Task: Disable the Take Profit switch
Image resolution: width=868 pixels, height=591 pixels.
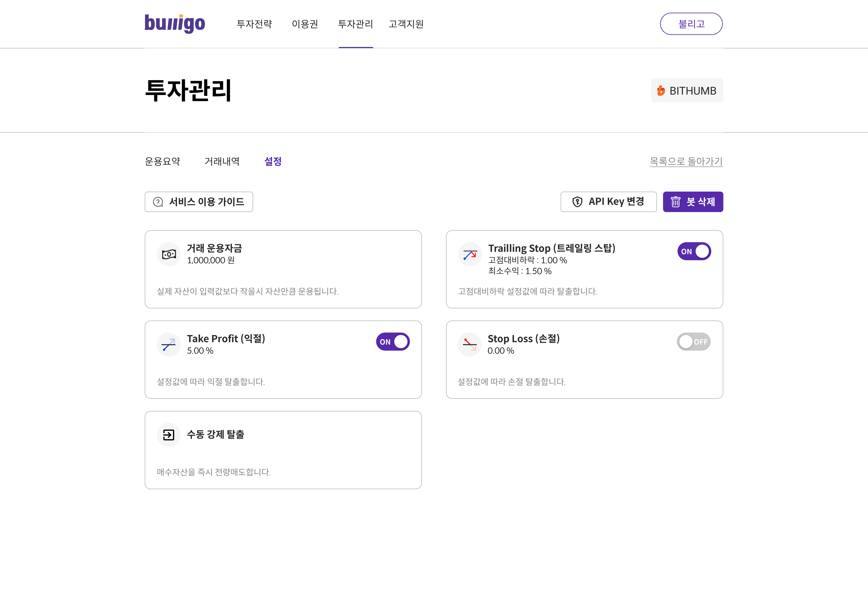Action: pyautogui.click(x=393, y=342)
